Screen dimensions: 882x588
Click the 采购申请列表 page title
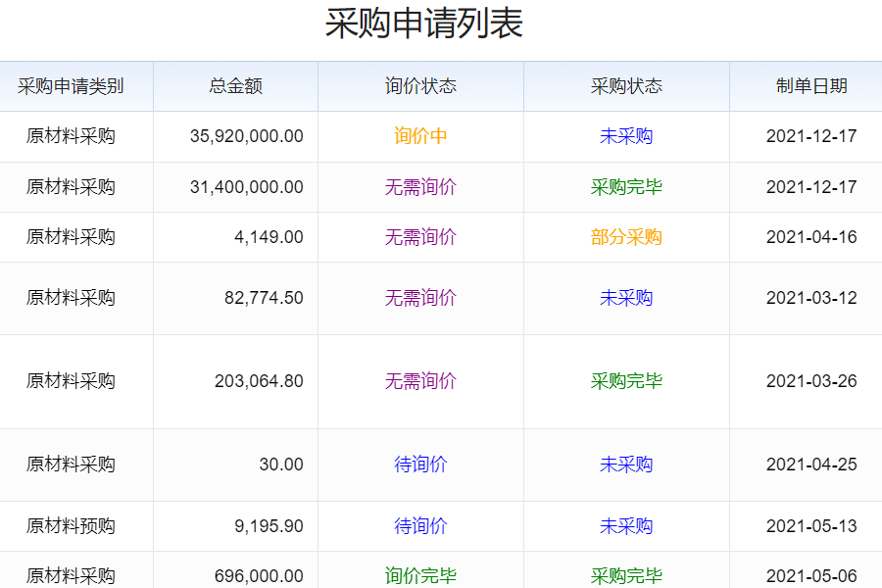pyautogui.click(x=423, y=24)
